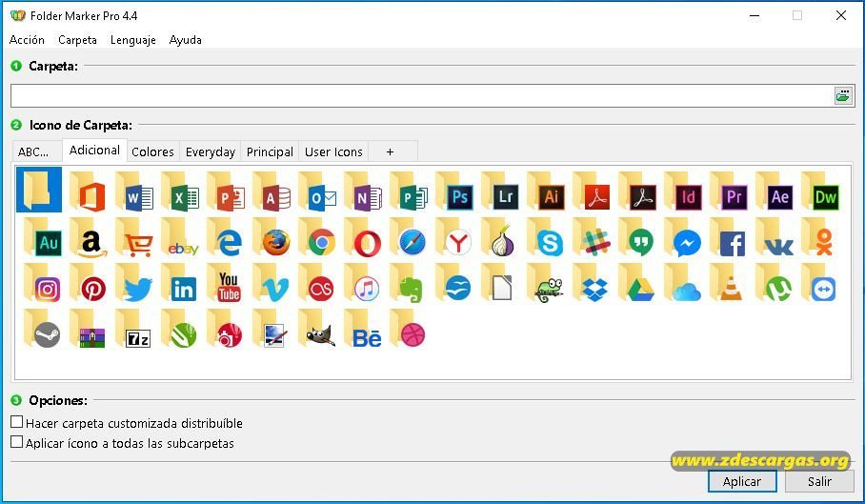Viewport: 865px width, 504px height.
Task: Pick the Dropbox folder icon
Action: (589, 282)
